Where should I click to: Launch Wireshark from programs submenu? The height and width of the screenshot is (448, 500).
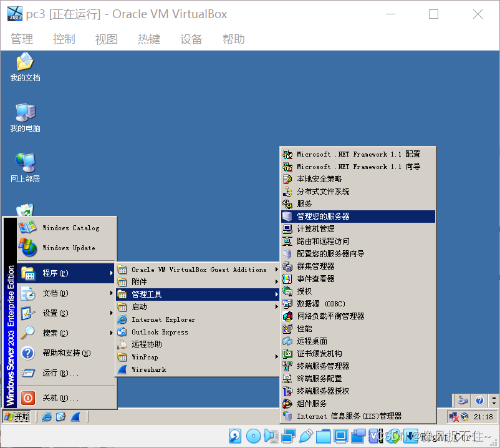click(197, 369)
